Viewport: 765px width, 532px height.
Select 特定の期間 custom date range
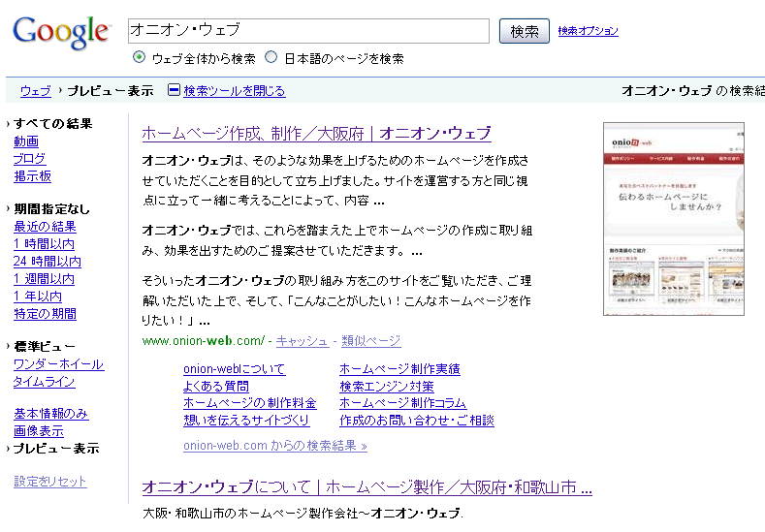pos(45,314)
